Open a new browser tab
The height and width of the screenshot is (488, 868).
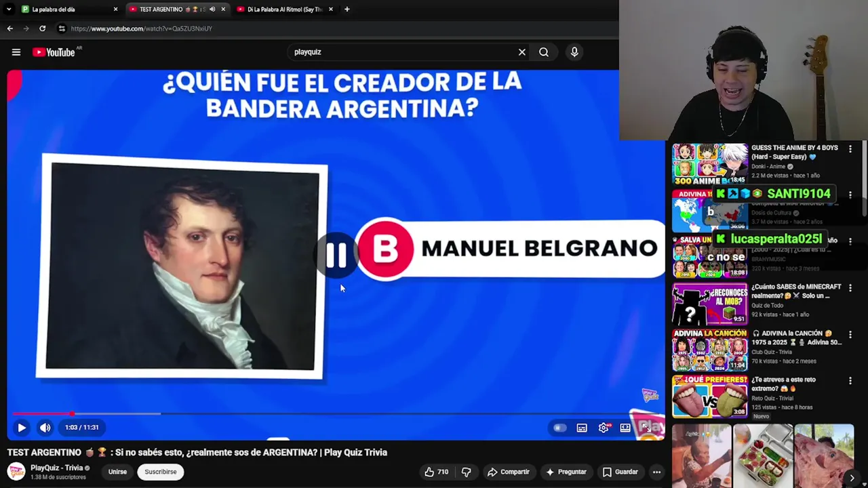[347, 9]
